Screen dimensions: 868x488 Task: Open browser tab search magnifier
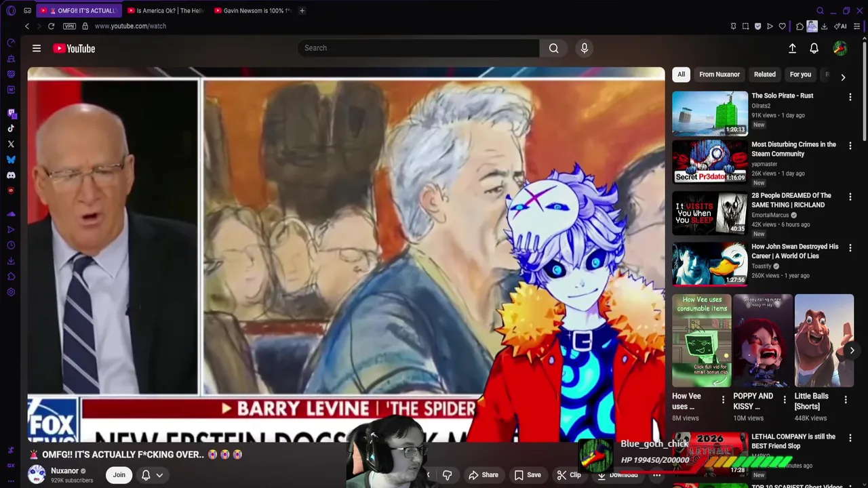click(820, 11)
